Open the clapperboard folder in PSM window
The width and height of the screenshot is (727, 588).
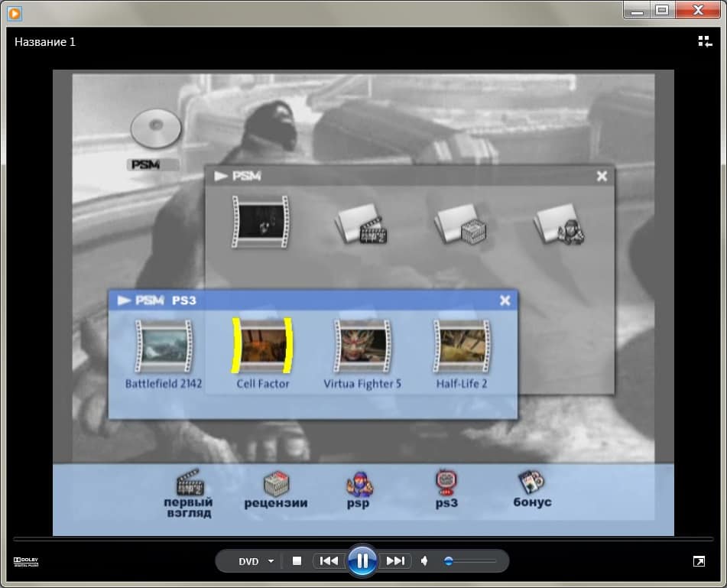(x=361, y=224)
